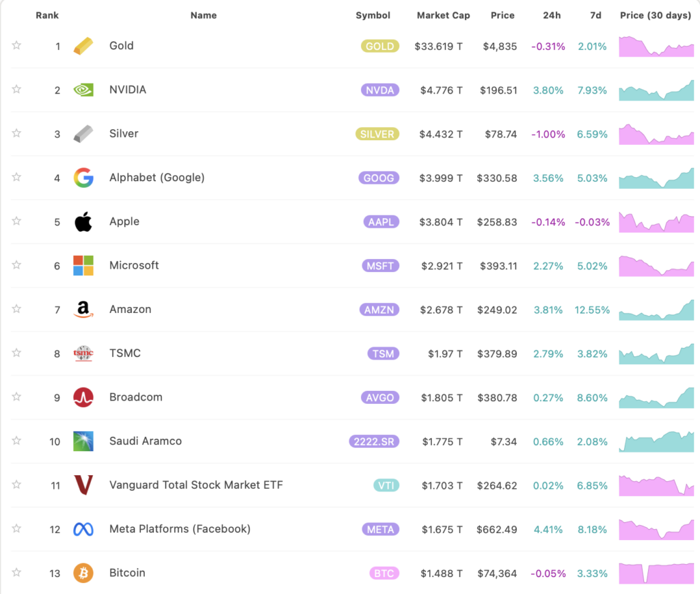Sort the table by 7d change
Screen dimensions: 700x594
[x=595, y=15]
